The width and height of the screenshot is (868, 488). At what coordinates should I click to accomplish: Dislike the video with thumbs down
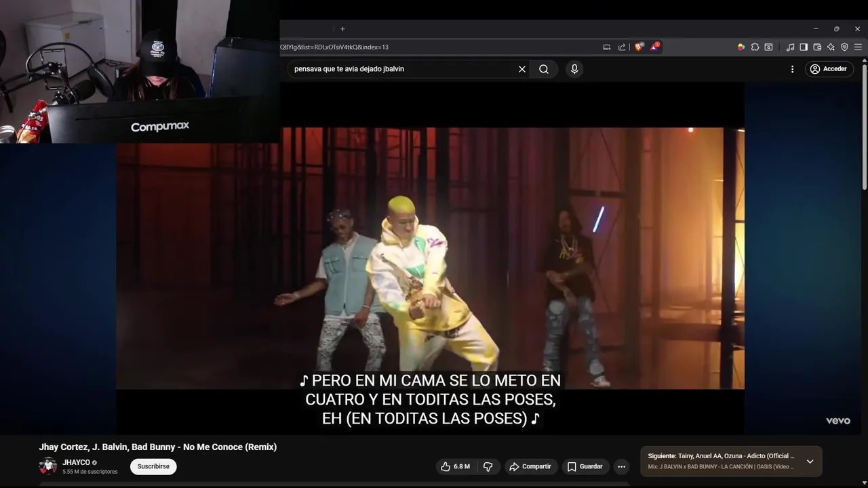(x=488, y=466)
